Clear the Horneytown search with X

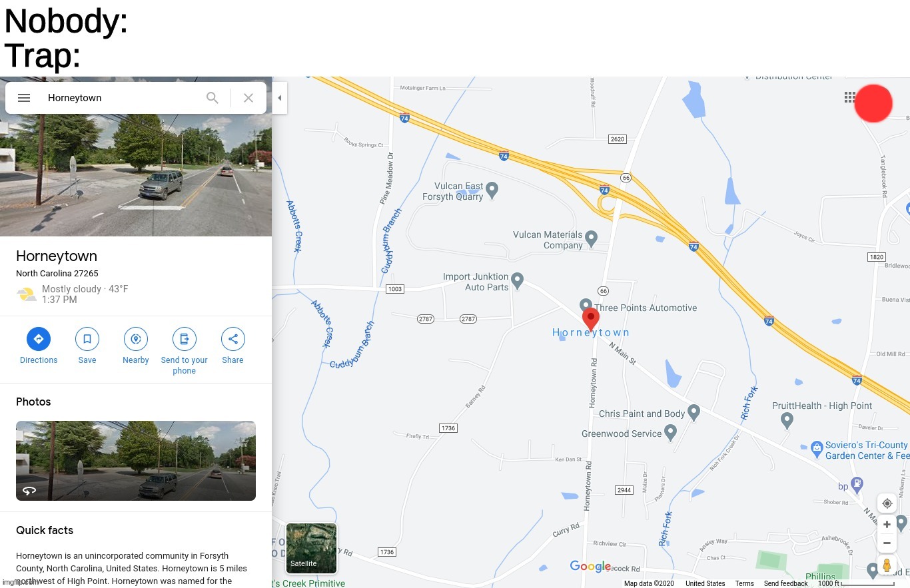(x=248, y=98)
